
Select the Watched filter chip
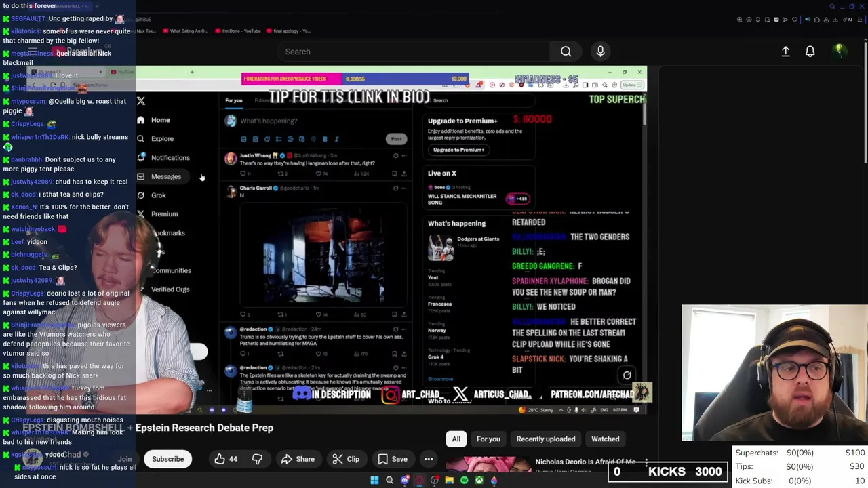pyautogui.click(x=606, y=439)
